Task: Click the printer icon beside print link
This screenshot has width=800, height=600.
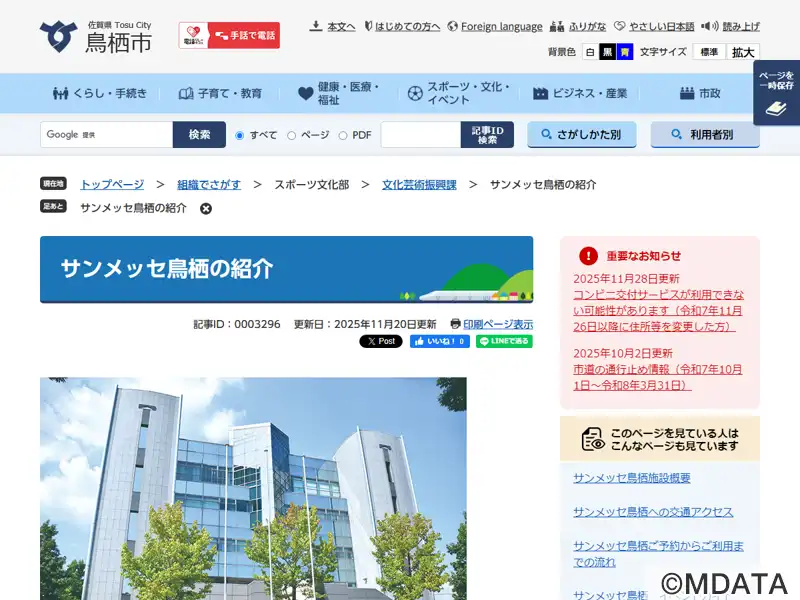Action: (456, 323)
